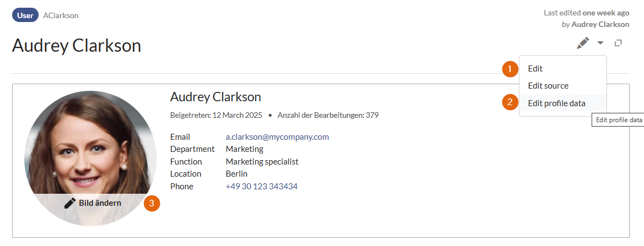This screenshot has width=644, height=246.
Task: Select the "Edit profile data" menu entry
Action: 556,103
